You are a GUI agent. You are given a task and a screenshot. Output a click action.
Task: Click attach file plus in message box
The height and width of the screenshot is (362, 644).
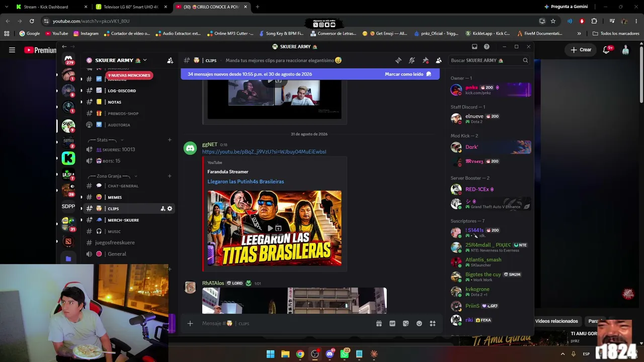[190, 324]
